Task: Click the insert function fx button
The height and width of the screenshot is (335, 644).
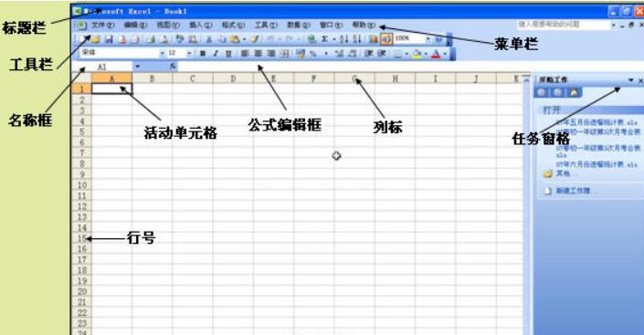Action: [173, 66]
